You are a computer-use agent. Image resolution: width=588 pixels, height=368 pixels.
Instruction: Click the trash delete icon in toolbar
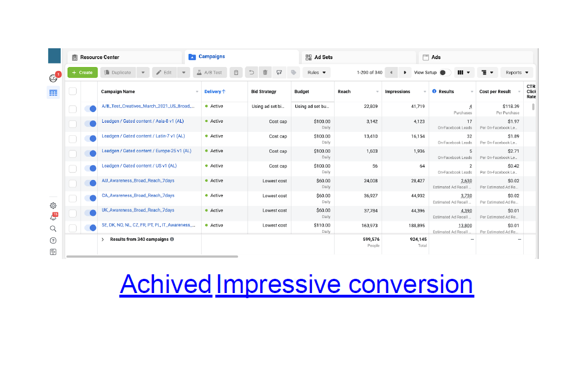pyautogui.click(x=265, y=73)
